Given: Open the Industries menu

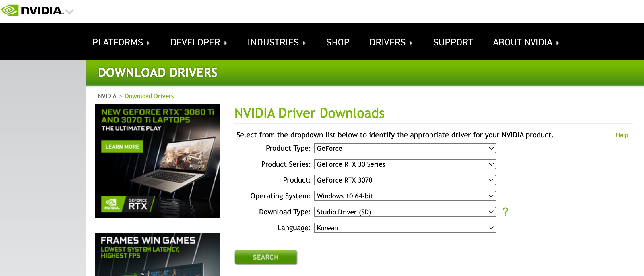Looking at the screenshot, I should click(276, 42).
